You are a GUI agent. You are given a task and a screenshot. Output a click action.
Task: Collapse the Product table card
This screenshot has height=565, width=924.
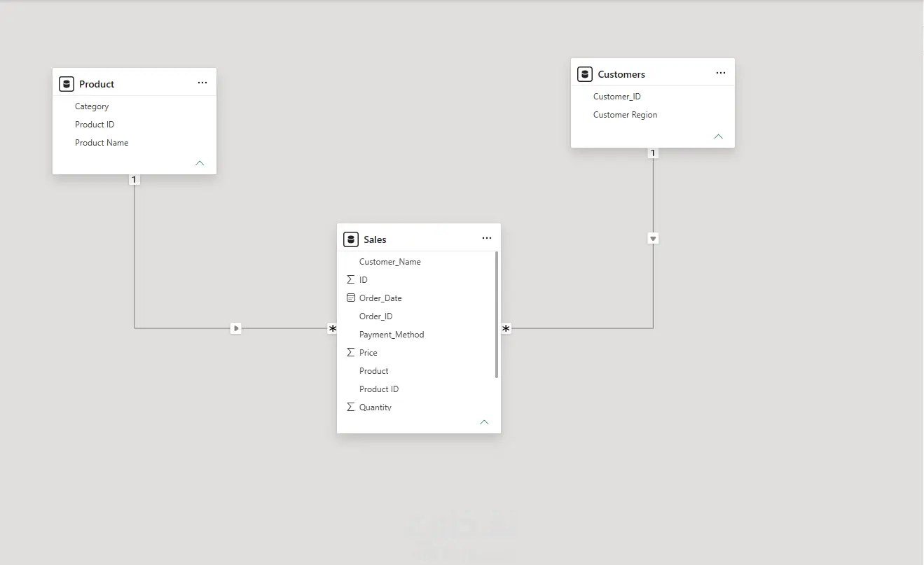[200, 163]
